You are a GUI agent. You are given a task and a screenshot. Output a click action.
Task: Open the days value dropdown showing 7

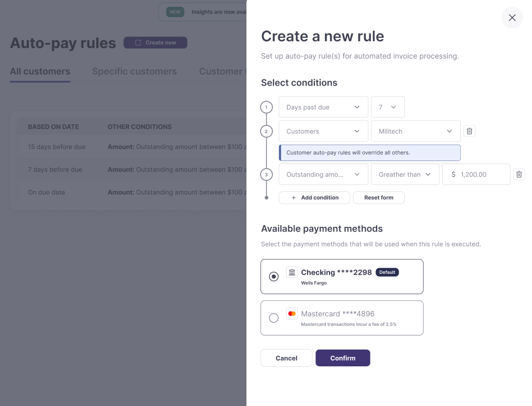click(x=388, y=107)
